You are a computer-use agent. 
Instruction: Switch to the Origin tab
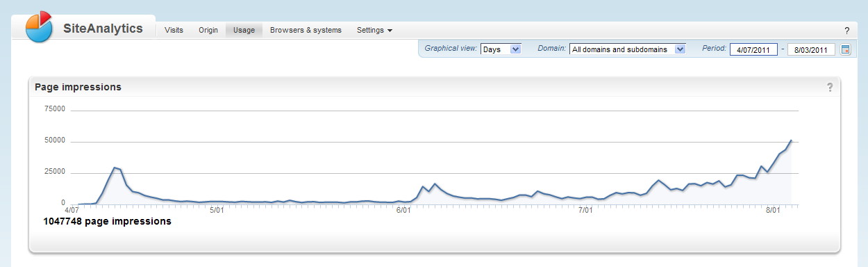[208, 30]
